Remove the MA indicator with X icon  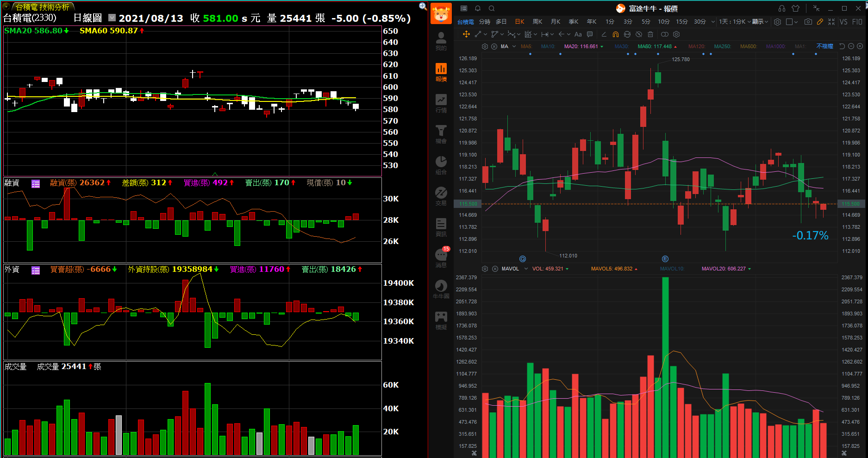[494, 46]
